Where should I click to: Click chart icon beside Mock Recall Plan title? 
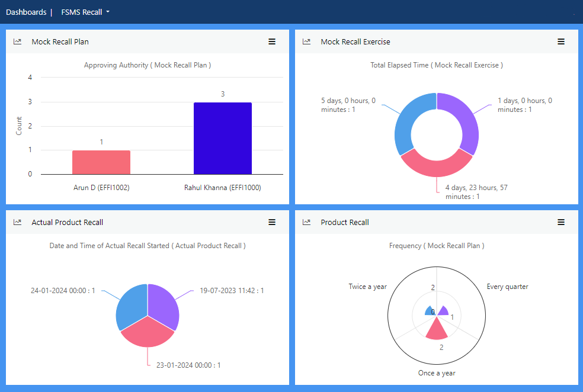[18, 41]
